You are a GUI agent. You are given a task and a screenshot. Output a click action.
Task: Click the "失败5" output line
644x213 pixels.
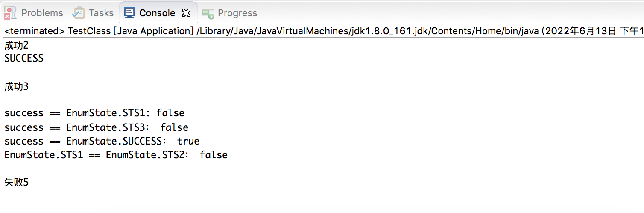click(16, 183)
